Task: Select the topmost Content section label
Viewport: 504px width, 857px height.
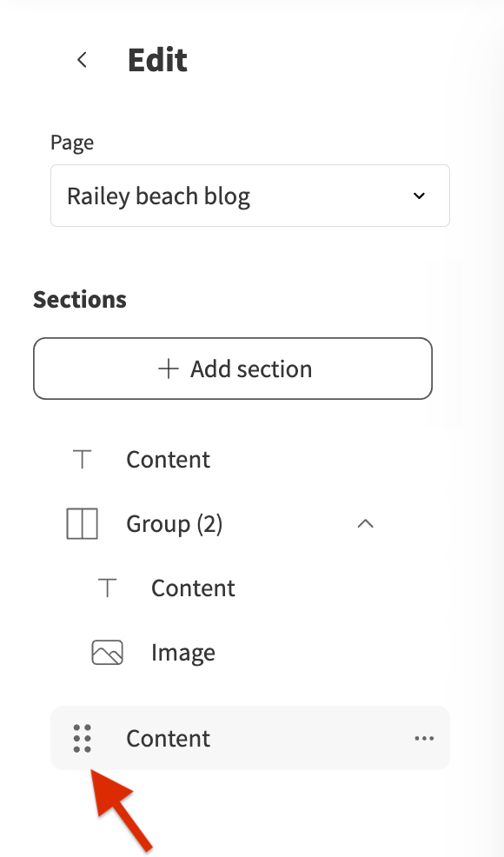Action: point(168,459)
